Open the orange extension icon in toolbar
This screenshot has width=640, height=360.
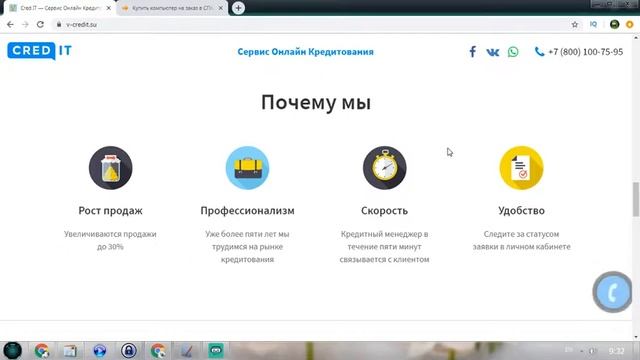(630, 24)
